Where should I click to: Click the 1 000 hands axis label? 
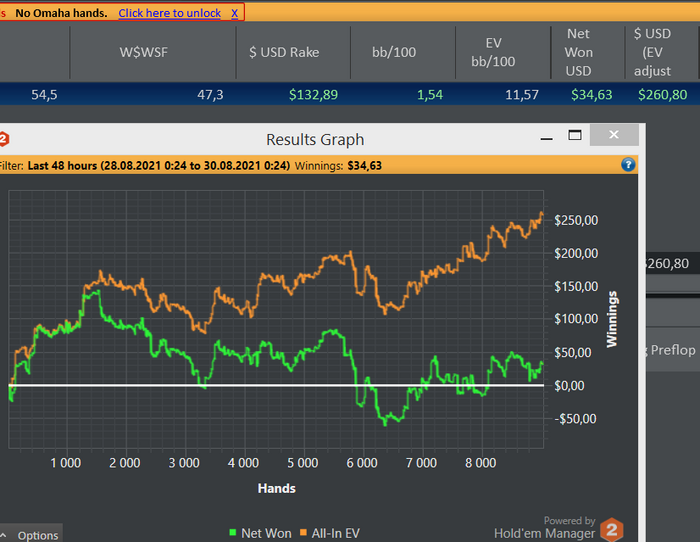[66, 463]
